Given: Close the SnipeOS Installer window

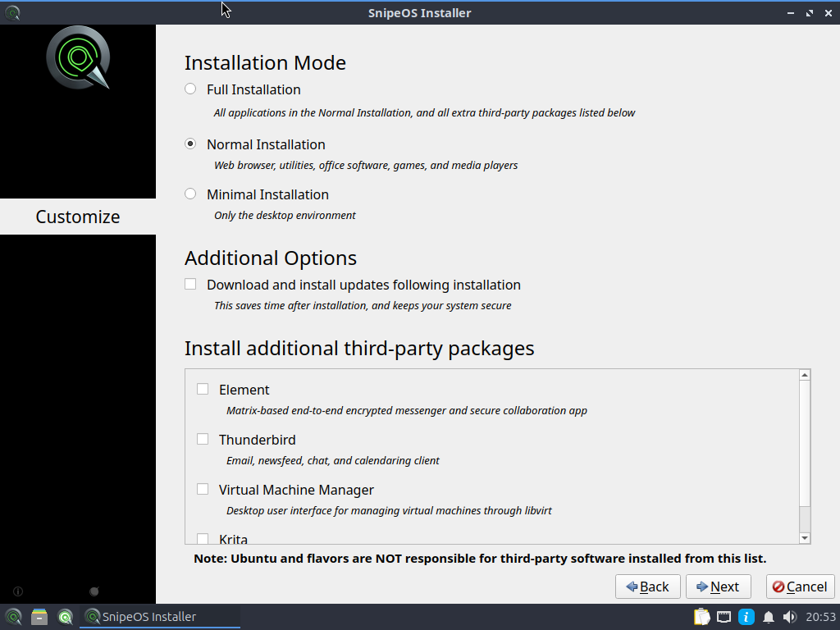Looking at the screenshot, I should tap(829, 13).
